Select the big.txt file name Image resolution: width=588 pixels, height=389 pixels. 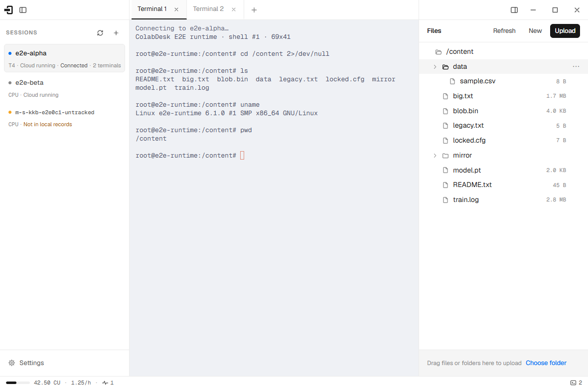[463, 96]
